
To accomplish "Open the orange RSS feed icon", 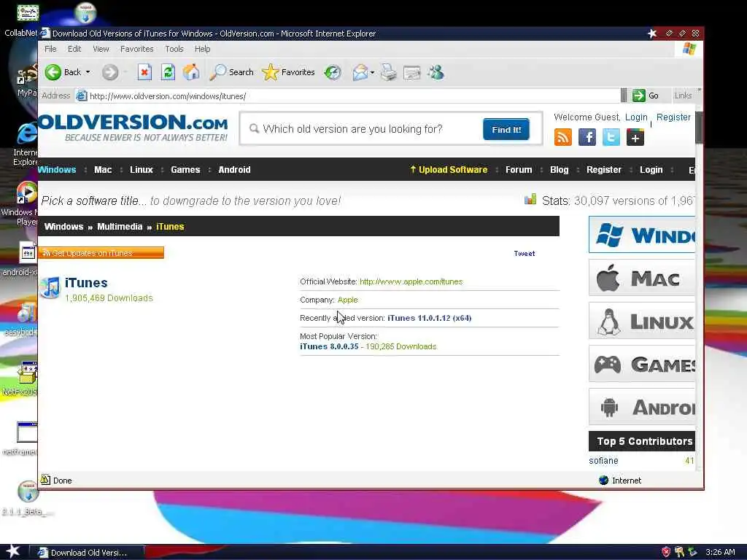I will [x=563, y=137].
